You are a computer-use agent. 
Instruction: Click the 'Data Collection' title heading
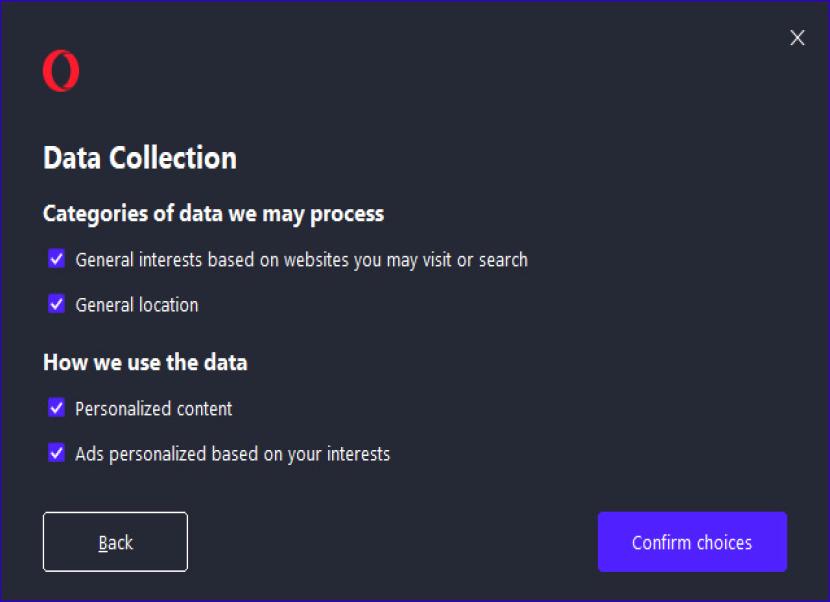[140, 158]
